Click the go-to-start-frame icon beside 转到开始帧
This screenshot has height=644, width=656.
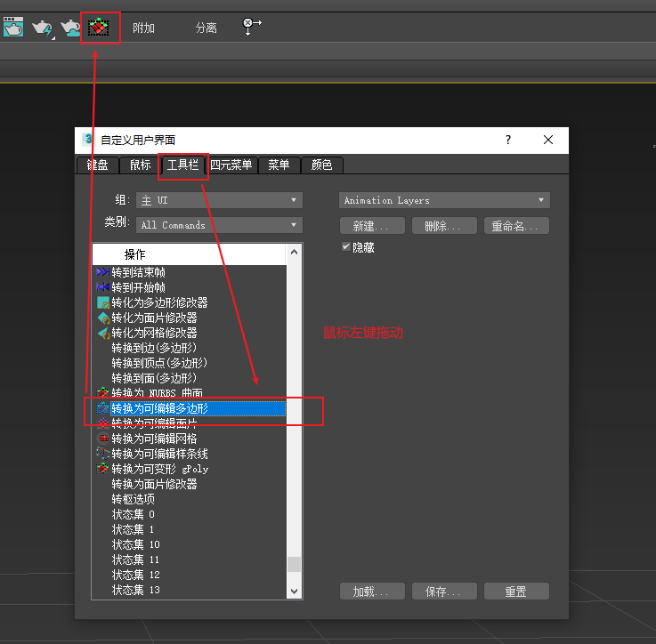103,287
